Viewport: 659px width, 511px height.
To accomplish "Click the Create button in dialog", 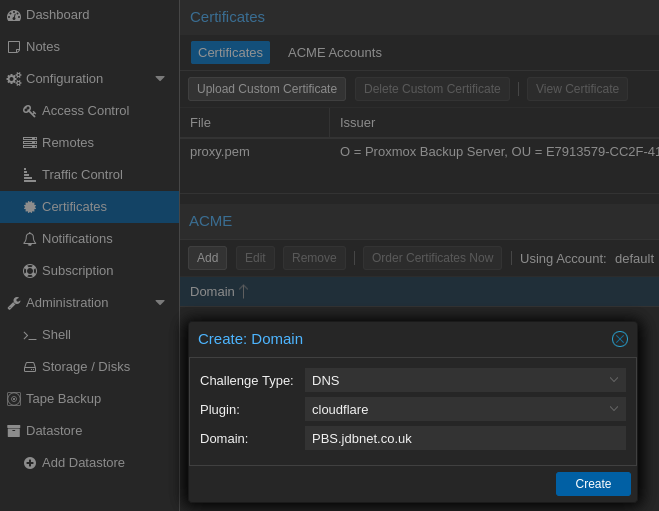I will point(593,484).
